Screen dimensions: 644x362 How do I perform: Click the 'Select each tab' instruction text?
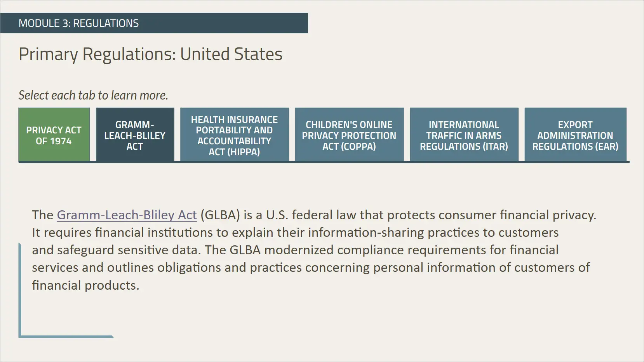93,95
